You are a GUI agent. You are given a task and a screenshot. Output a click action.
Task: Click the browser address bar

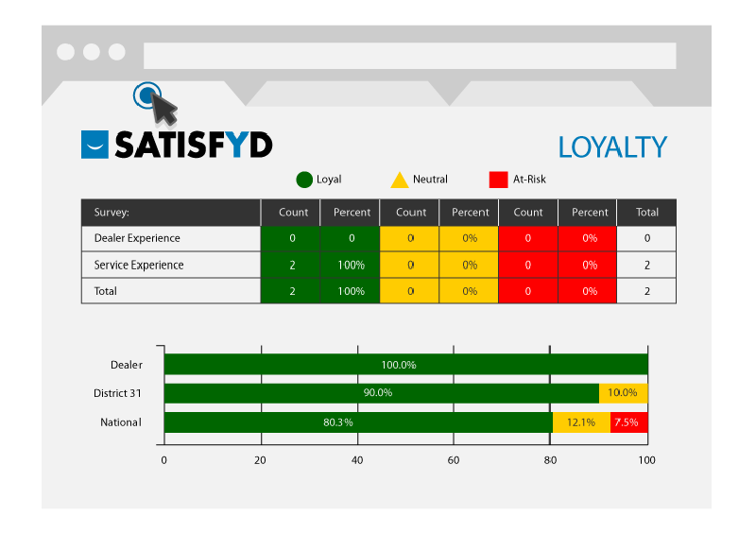410,56
